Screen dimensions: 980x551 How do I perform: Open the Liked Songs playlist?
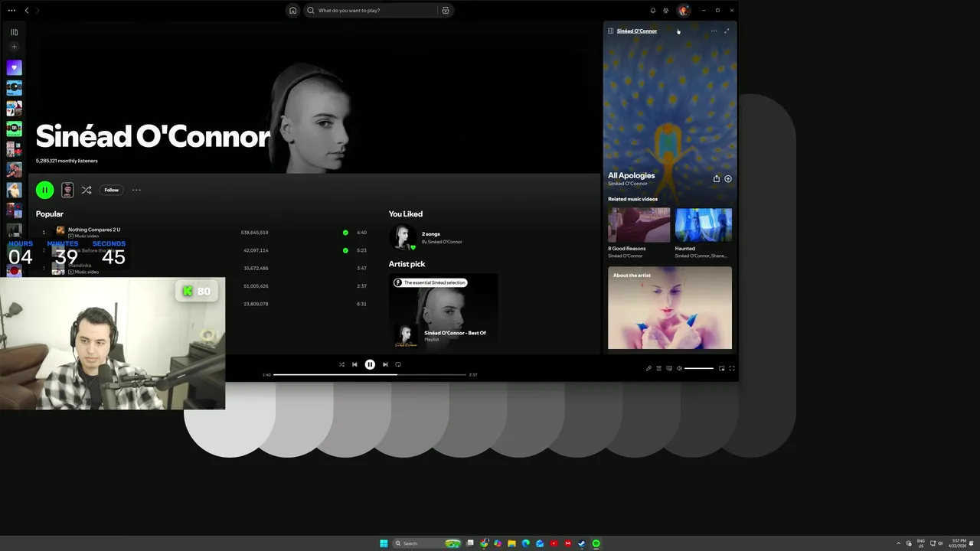pos(14,68)
